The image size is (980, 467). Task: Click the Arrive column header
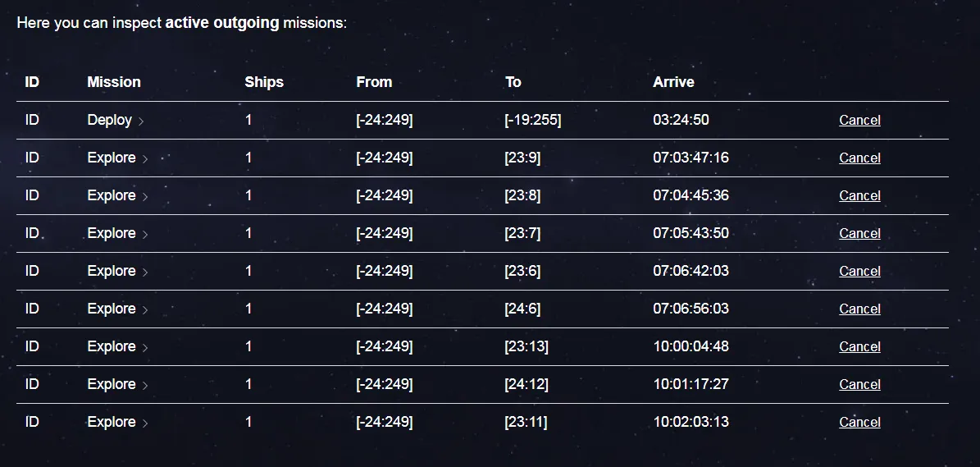(x=673, y=82)
